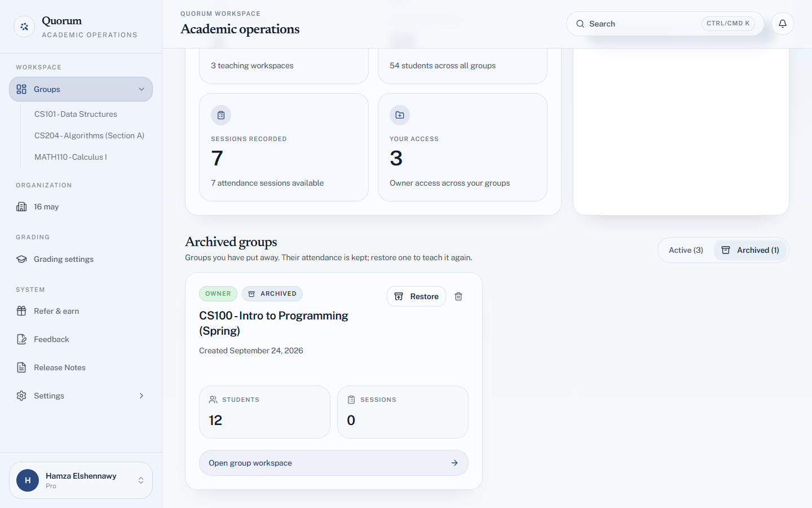812x508 pixels.
Task: Open CS204 - Algorithms (Section A) group
Action: pyautogui.click(x=90, y=135)
